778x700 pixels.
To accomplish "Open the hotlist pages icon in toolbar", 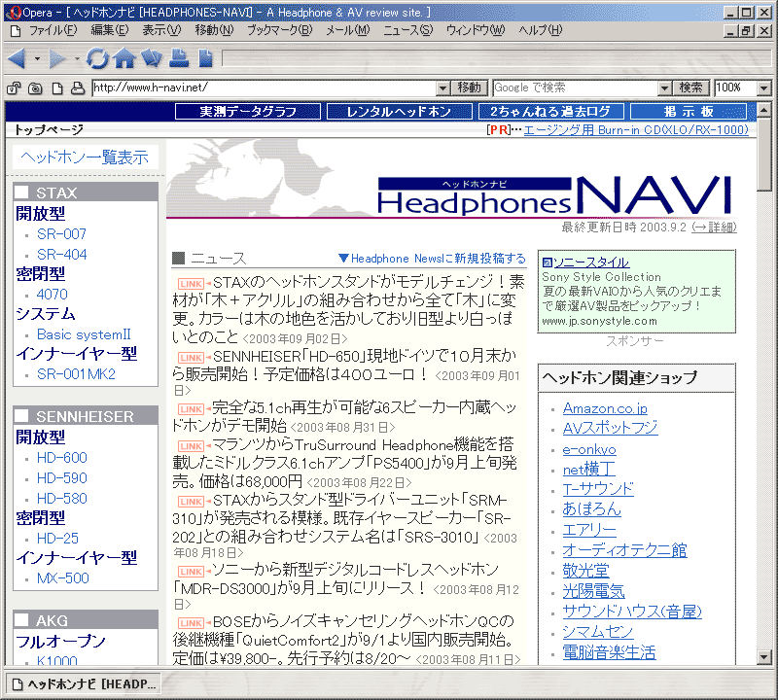I will click(x=152, y=58).
